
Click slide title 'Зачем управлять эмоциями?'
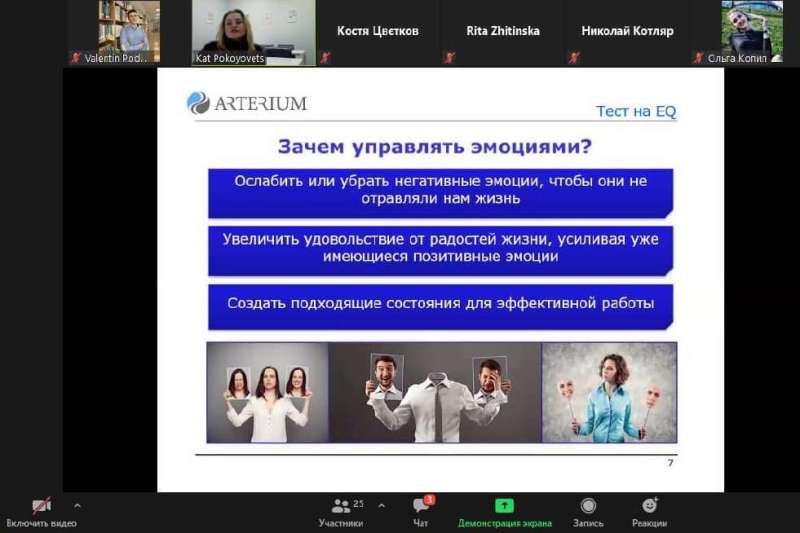click(x=435, y=146)
